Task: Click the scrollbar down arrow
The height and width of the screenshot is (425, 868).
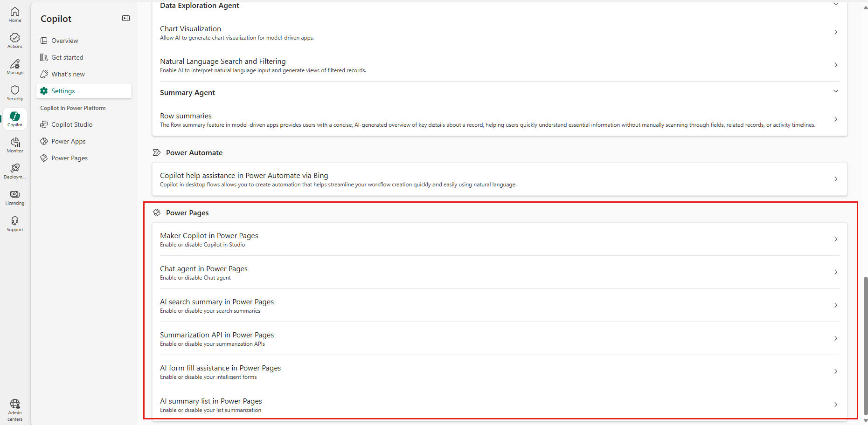Action: coord(866,420)
